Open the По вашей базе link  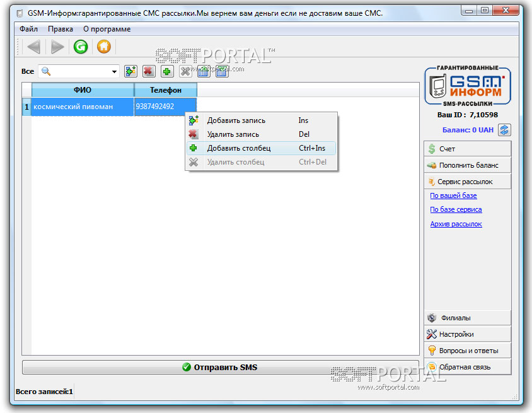pos(453,195)
